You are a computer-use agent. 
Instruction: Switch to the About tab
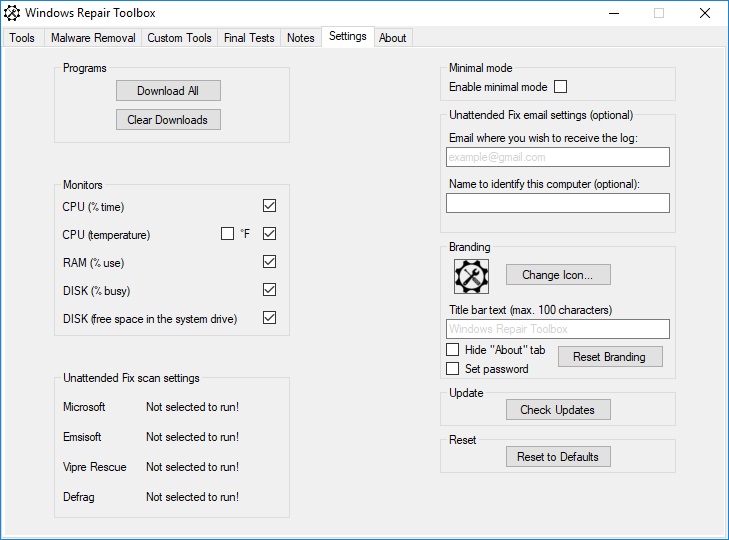392,38
